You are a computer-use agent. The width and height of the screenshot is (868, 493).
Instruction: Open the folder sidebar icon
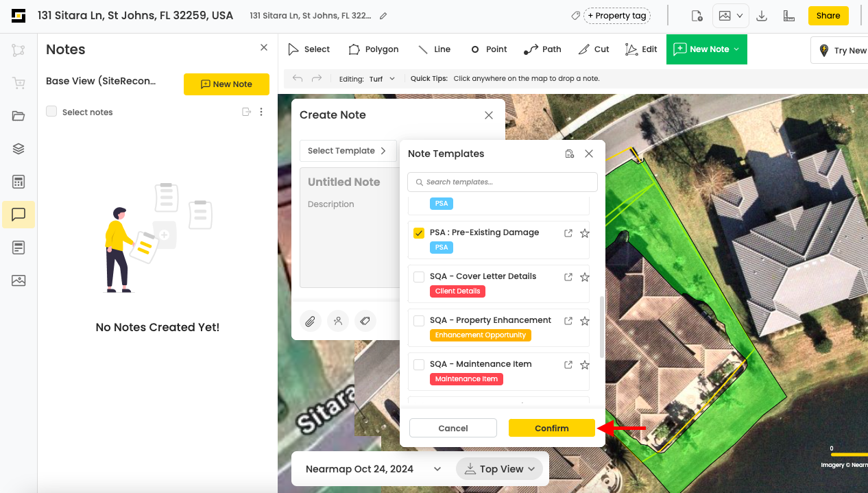(x=19, y=116)
